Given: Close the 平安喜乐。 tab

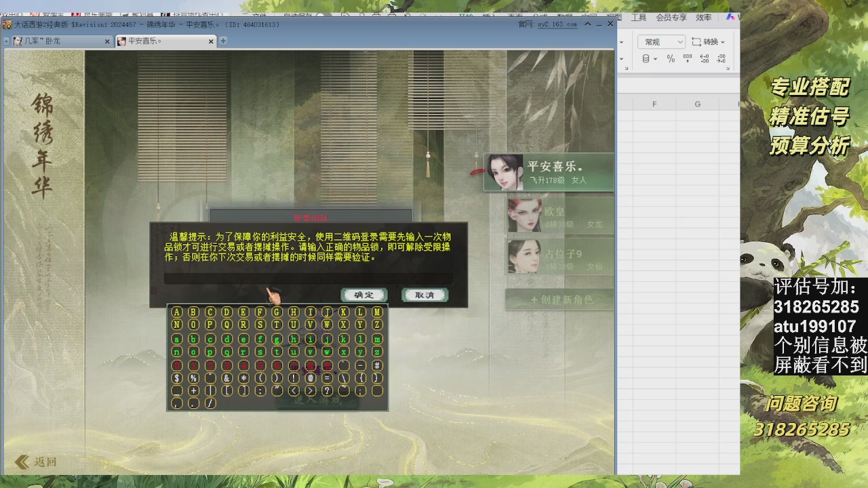Looking at the screenshot, I should click(211, 41).
